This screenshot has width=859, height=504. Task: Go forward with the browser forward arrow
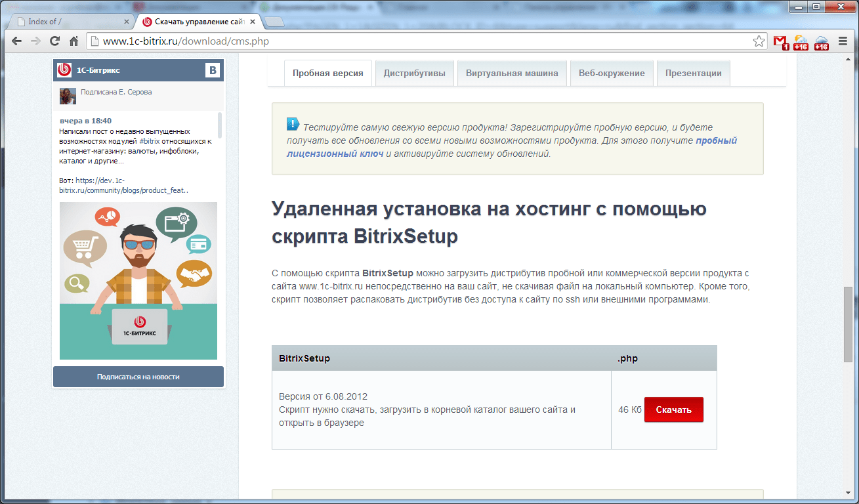[x=35, y=41]
